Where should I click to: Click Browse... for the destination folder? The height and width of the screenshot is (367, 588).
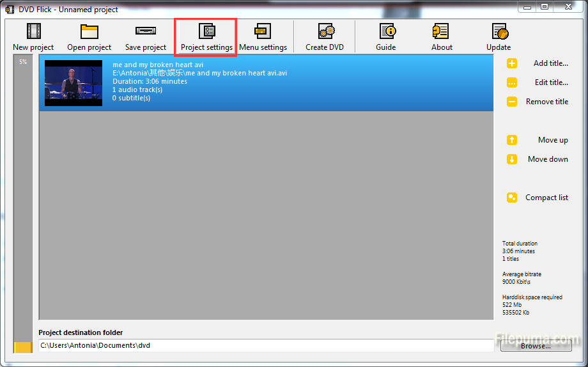click(x=536, y=346)
